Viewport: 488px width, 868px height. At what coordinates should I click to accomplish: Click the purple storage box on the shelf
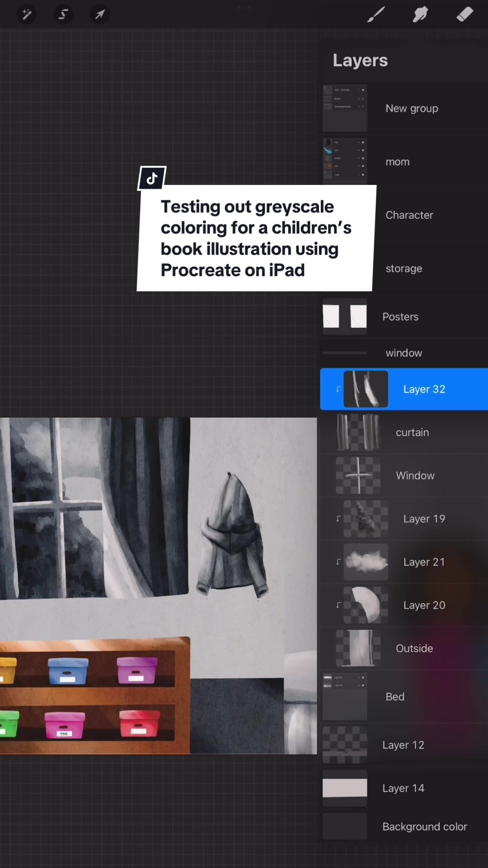[137, 670]
